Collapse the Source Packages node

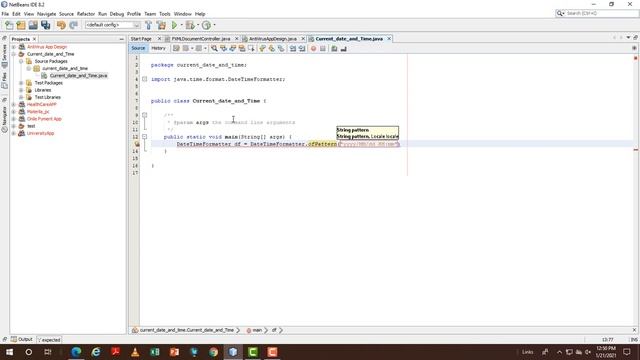[x=21, y=61]
